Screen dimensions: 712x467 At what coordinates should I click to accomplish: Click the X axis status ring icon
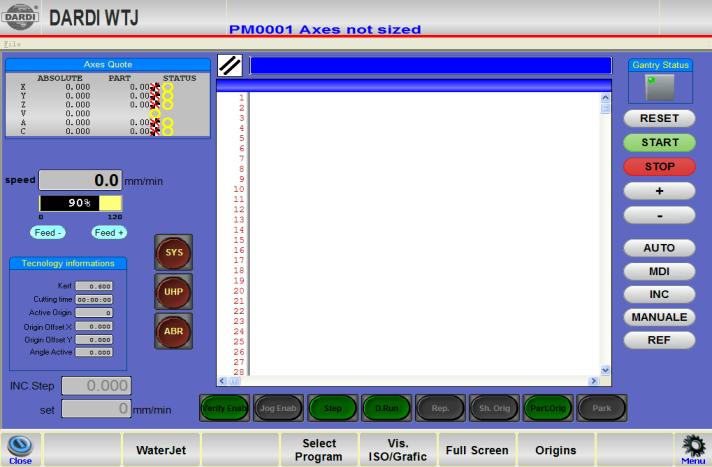click(168, 87)
